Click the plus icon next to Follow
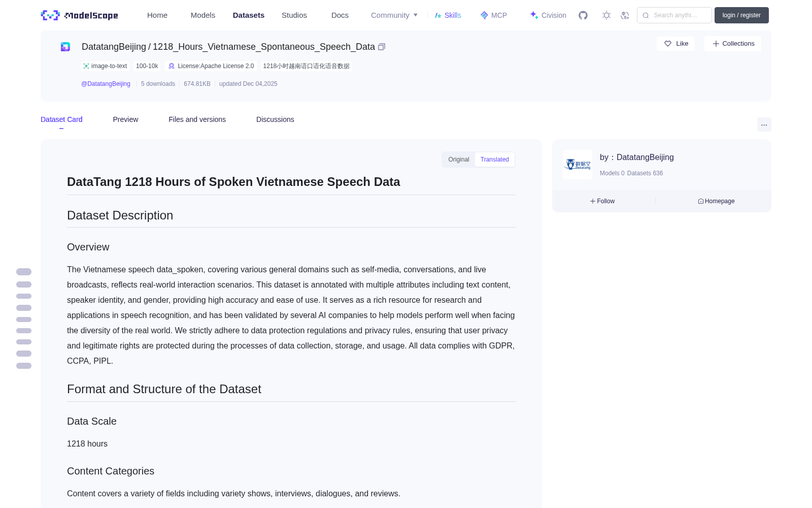 [x=593, y=201]
